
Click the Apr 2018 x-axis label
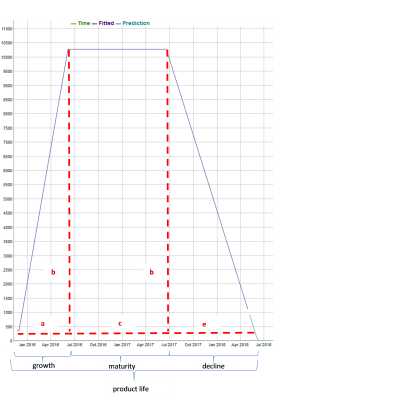click(240, 345)
